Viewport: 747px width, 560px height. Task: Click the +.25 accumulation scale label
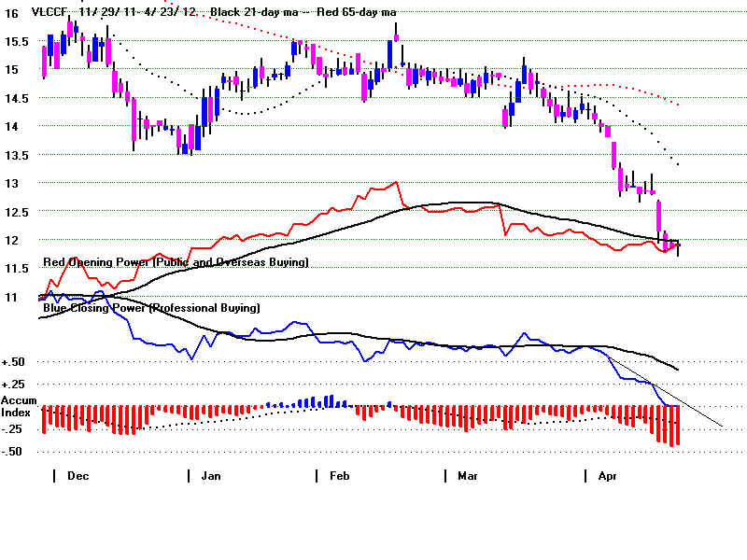[x=13, y=384]
